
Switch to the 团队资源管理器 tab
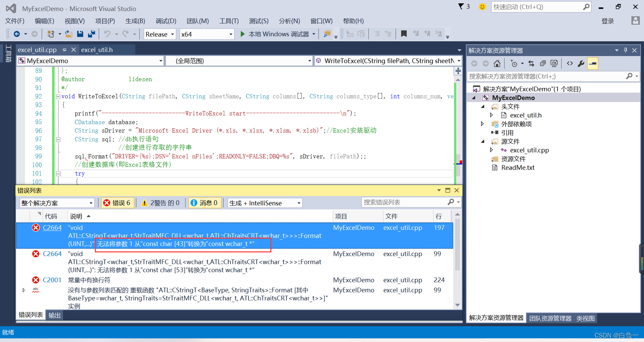pos(550,318)
